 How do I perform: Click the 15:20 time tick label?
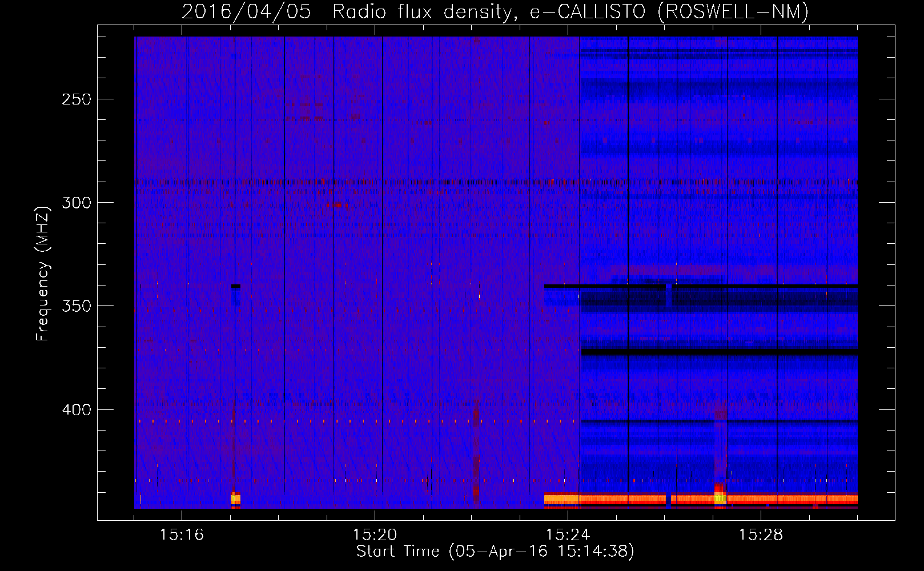point(375,534)
